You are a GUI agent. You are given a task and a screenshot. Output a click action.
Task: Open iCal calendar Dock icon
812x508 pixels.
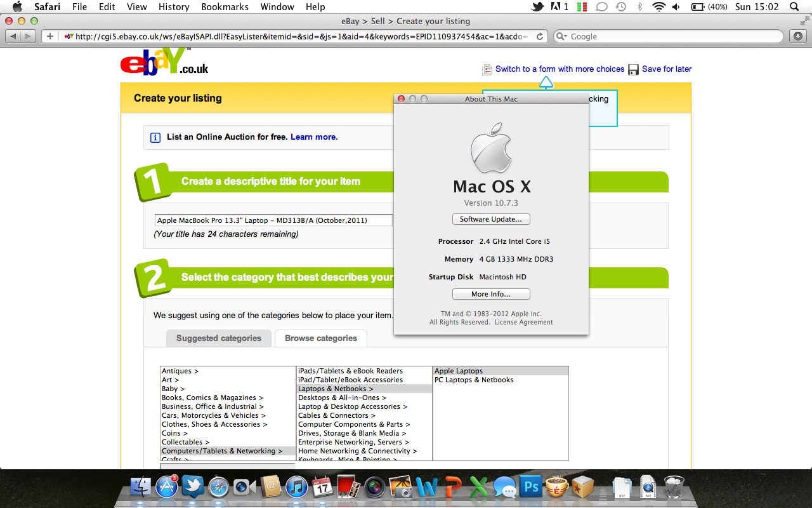pos(322,487)
